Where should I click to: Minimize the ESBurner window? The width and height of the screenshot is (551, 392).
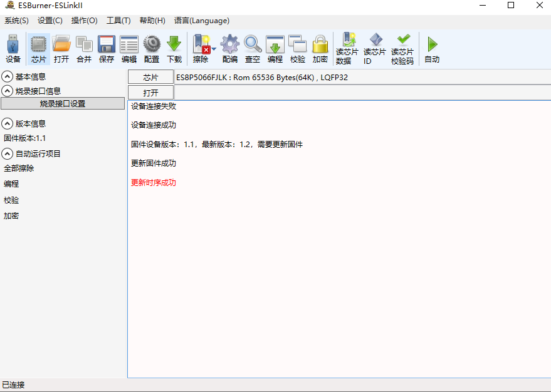point(483,5)
